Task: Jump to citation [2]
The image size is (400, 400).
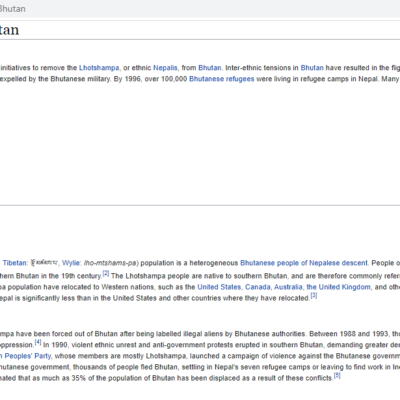Action: click(106, 274)
